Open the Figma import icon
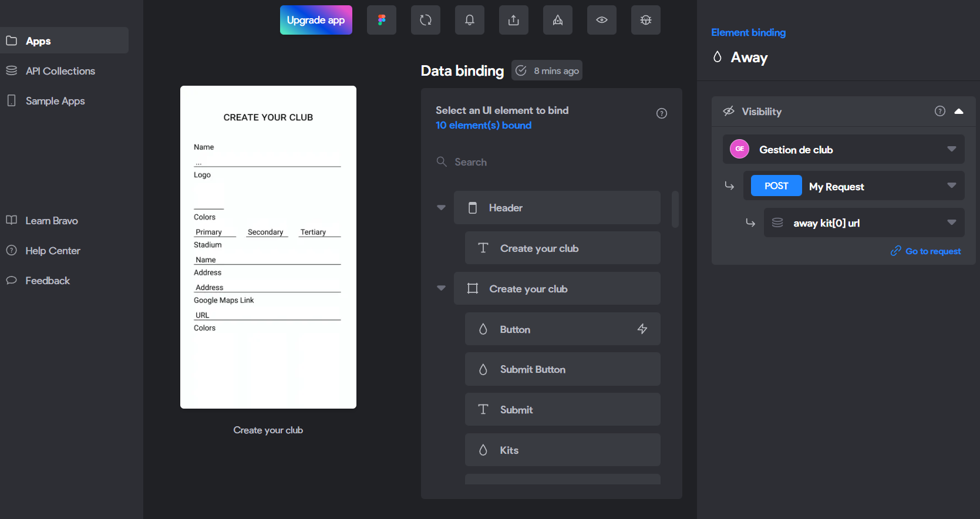 point(382,20)
